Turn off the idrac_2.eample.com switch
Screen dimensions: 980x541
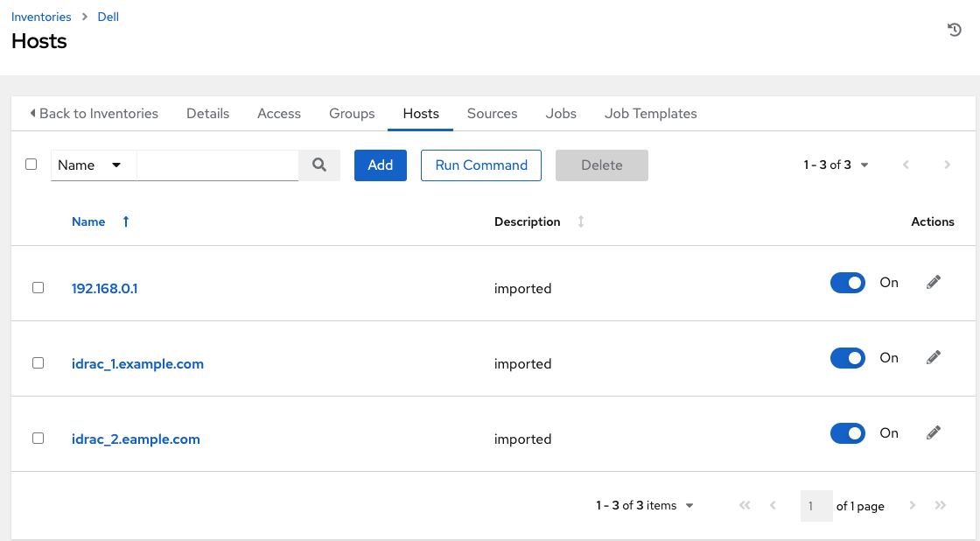(847, 433)
